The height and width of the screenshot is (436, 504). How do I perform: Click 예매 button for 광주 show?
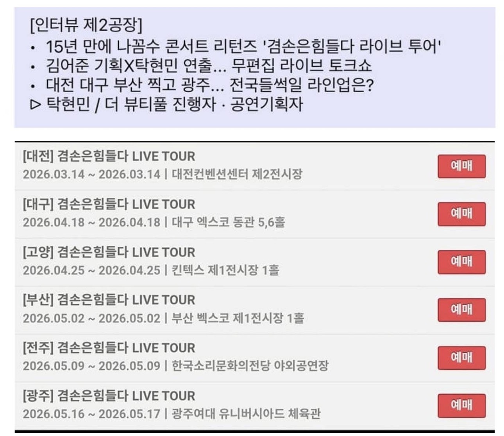click(x=461, y=406)
